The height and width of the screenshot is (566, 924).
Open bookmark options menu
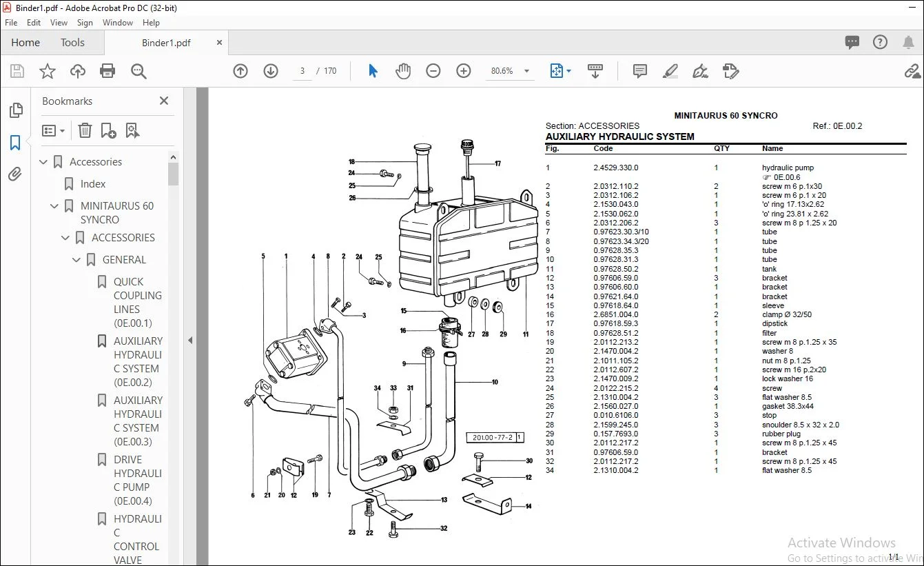[x=53, y=130]
